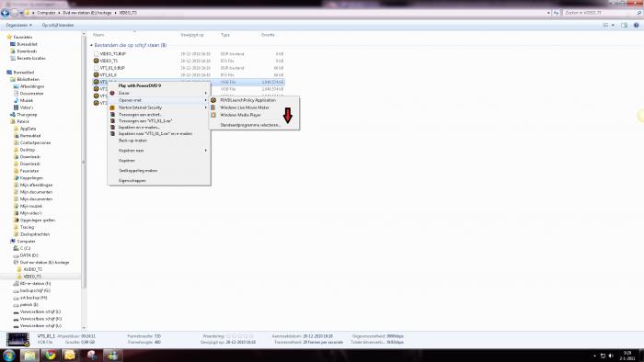The height and width of the screenshot is (362, 644).
Task: Open address bar history dropdown arrow
Action: pos(548,13)
